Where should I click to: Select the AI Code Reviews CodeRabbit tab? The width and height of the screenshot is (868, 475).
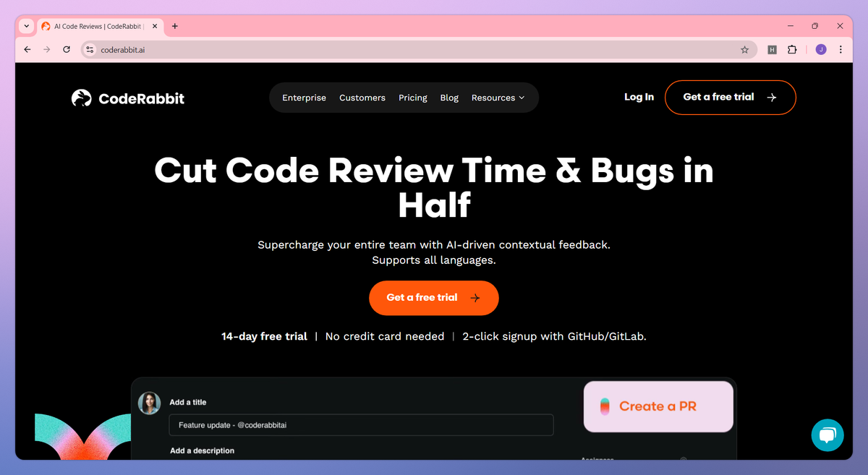click(x=100, y=26)
